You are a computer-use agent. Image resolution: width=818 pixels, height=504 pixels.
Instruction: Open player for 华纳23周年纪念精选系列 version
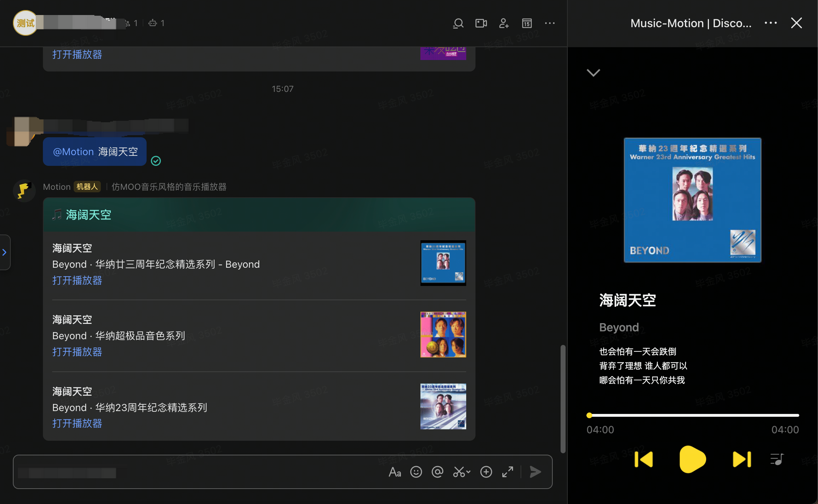pos(77,424)
